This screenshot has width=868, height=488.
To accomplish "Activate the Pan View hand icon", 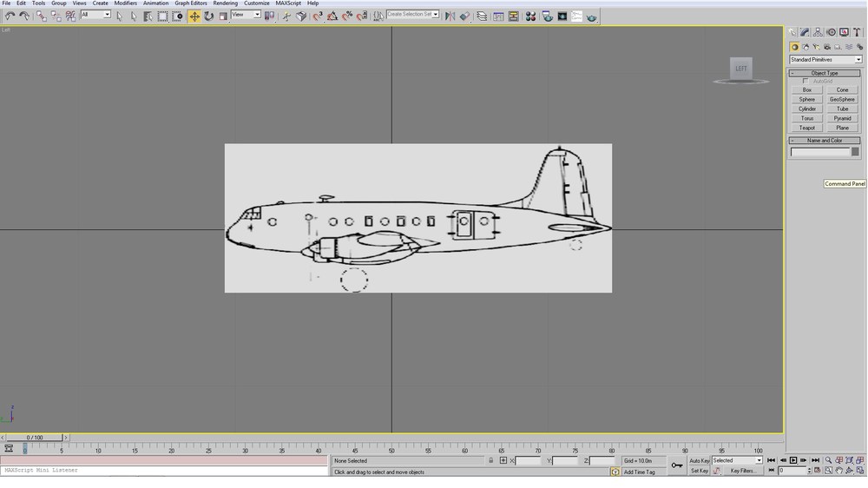I will pyautogui.click(x=838, y=471).
